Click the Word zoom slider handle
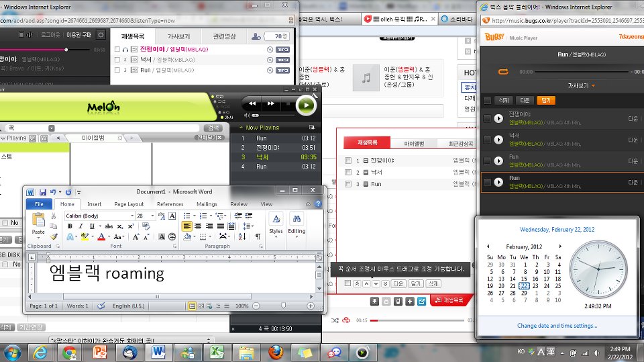The height and width of the screenshot is (362, 644). (x=283, y=306)
